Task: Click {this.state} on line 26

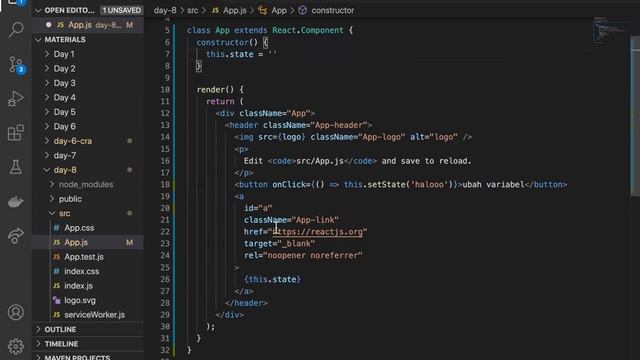Action: [x=272, y=279]
